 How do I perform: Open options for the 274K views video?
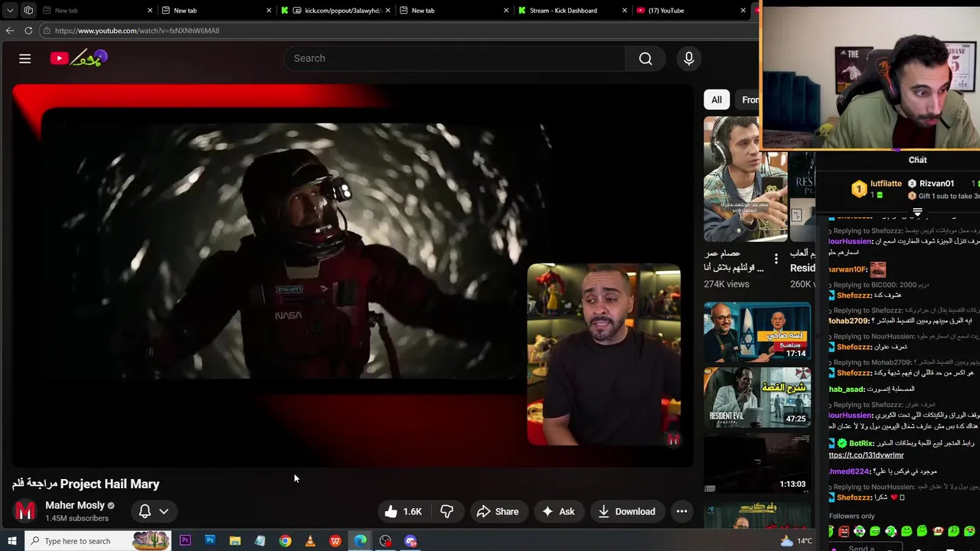pyautogui.click(x=776, y=259)
